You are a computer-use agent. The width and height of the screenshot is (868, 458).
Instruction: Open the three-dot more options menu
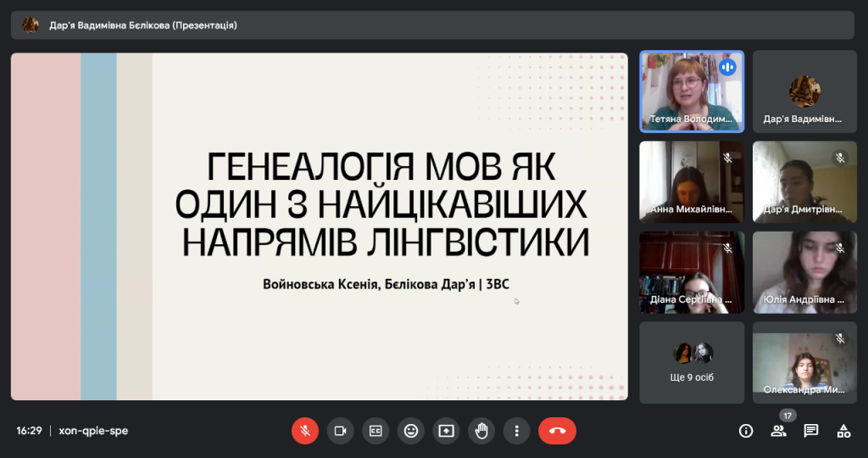pyautogui.click(x=517, y=431)
